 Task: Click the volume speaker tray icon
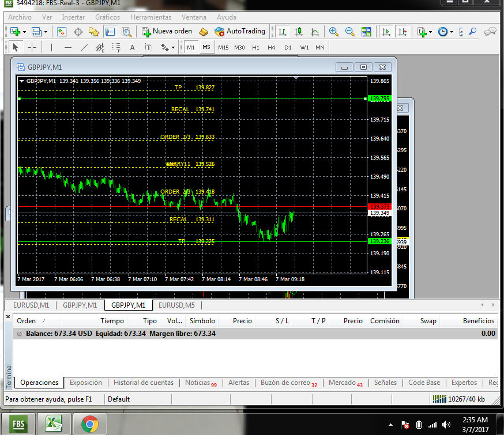pos(446,425)
